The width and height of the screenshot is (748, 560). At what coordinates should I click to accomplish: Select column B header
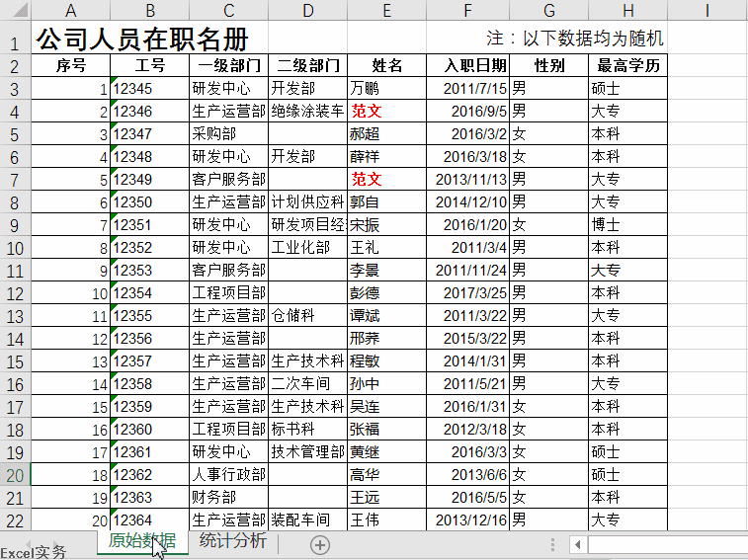[150, 10]
